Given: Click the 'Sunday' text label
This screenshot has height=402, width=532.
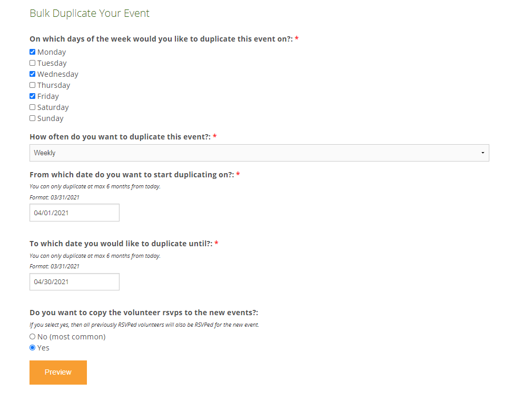Looking at the screenshot, I should click(51, 118).
